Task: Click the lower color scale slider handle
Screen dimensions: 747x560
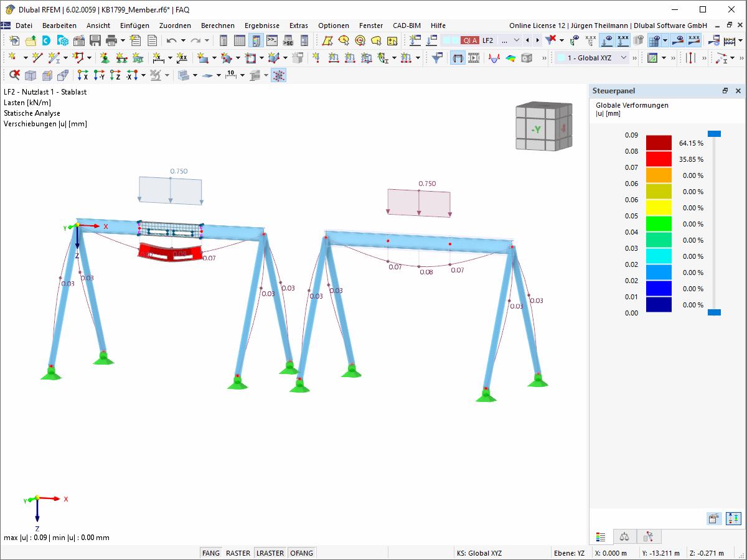Action: [714, 312]
